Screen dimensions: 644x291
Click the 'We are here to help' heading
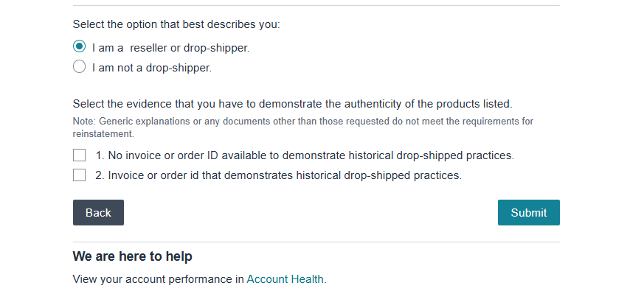click(132, 256)
